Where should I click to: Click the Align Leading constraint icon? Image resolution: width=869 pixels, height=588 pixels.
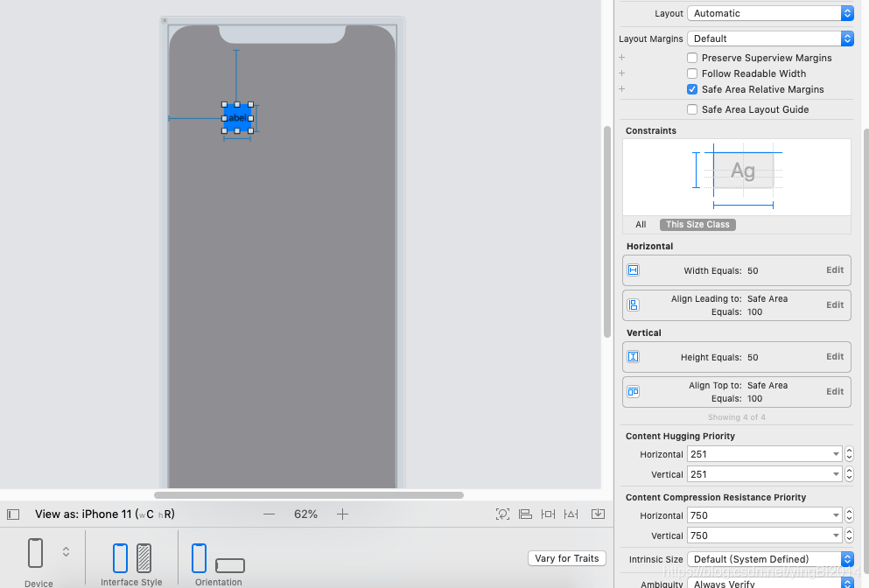tap(634, 304)
